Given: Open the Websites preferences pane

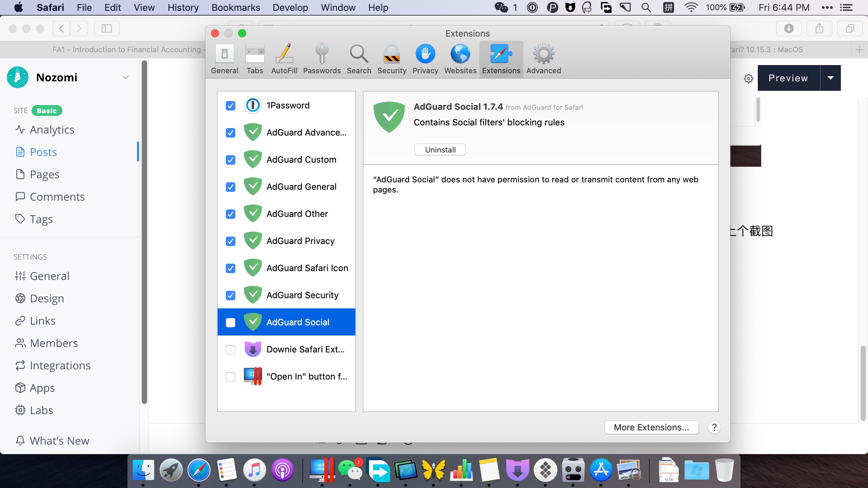Looking at the screenshot, I should (460, 59).
